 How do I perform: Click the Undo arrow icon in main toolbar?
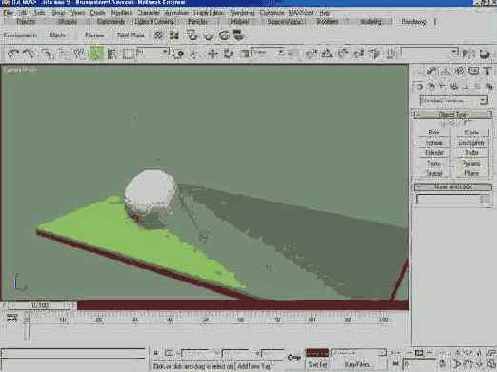click(13, 53)
